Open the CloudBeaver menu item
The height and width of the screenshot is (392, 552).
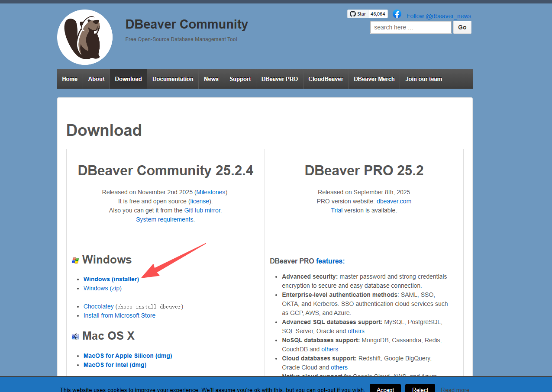click(x=326, y=79)
